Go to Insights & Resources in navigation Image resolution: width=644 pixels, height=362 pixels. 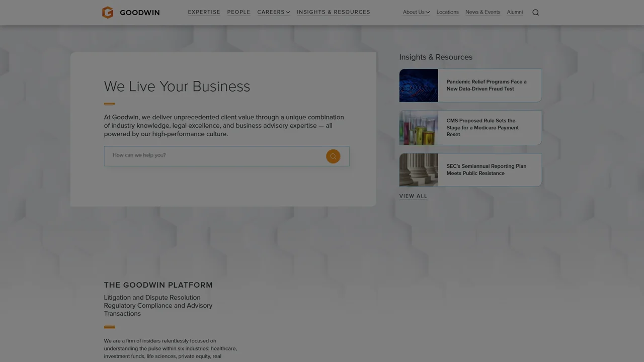pos(334,12)
